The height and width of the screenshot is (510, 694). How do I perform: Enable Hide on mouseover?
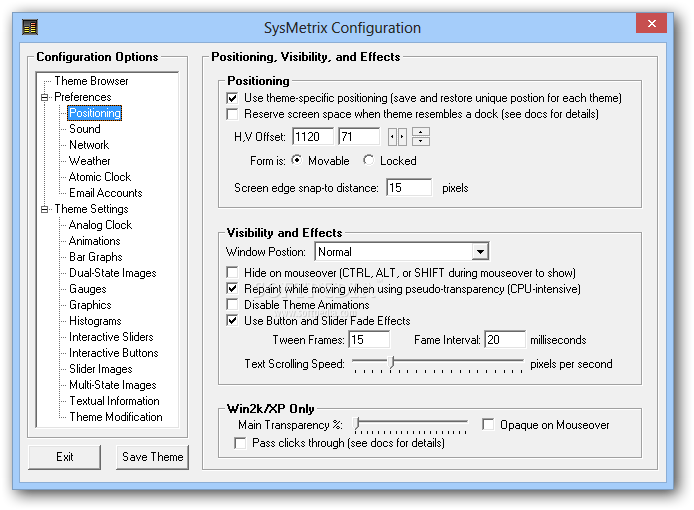click(x=232, y=273)
